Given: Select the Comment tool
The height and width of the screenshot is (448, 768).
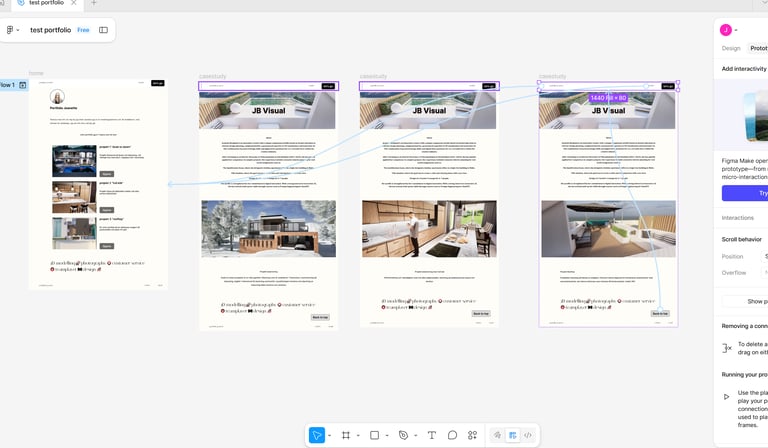Looking at the screenshot, I should pyautogui.click(x=452, y=435).
